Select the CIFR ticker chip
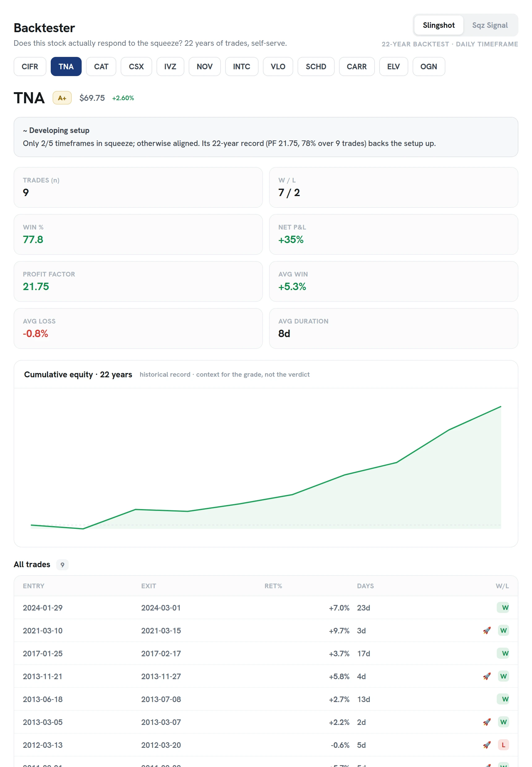The image size is (532, 767). pyautogui.click(x=30, y=66)
